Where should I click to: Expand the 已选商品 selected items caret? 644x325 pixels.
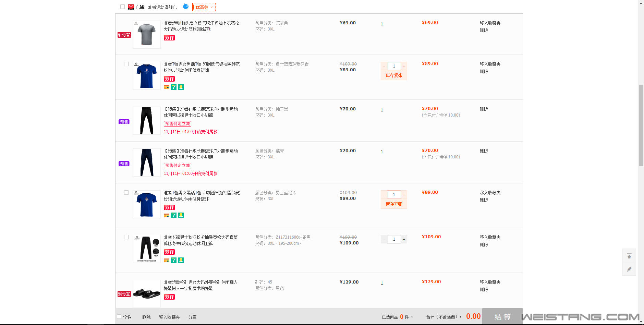pyautogui.click(x=412, y=317)
